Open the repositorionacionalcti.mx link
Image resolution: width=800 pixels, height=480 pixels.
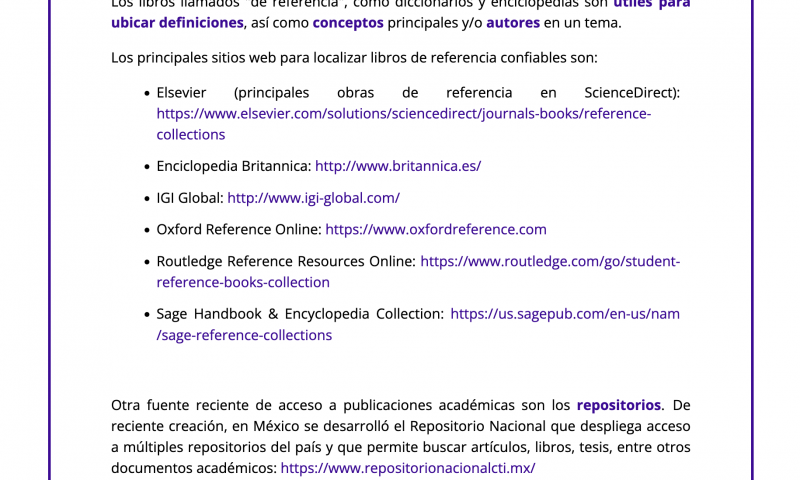[407, 468]
